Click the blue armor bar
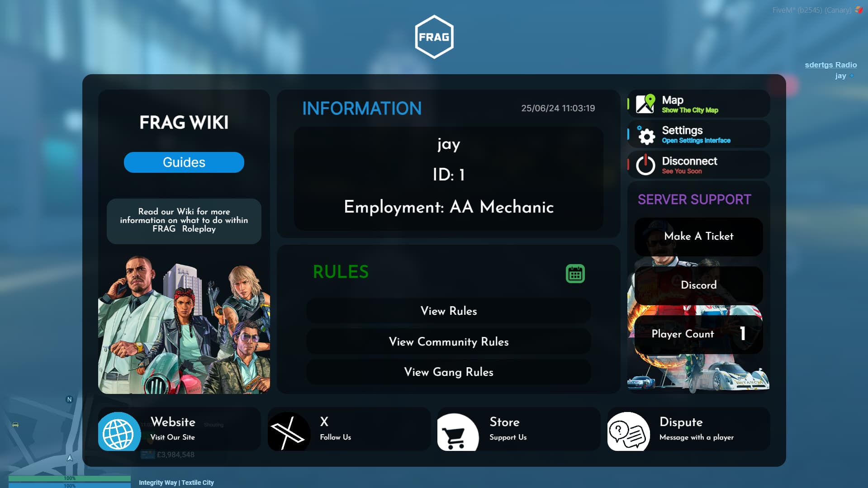 (70, 485)
